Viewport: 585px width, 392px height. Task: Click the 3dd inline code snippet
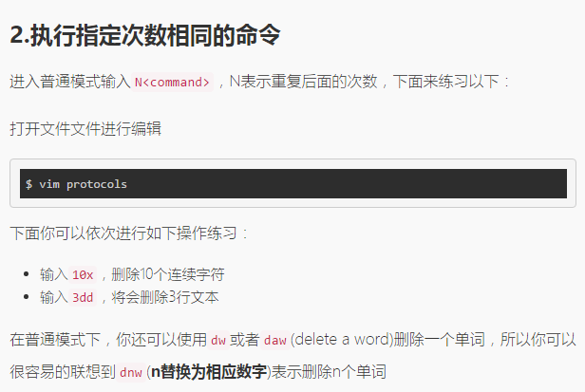tap(83, 298)
